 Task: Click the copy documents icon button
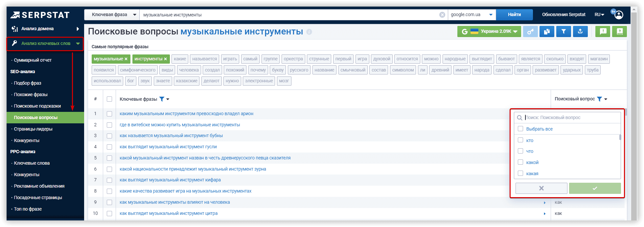click(x=547, y=31)
